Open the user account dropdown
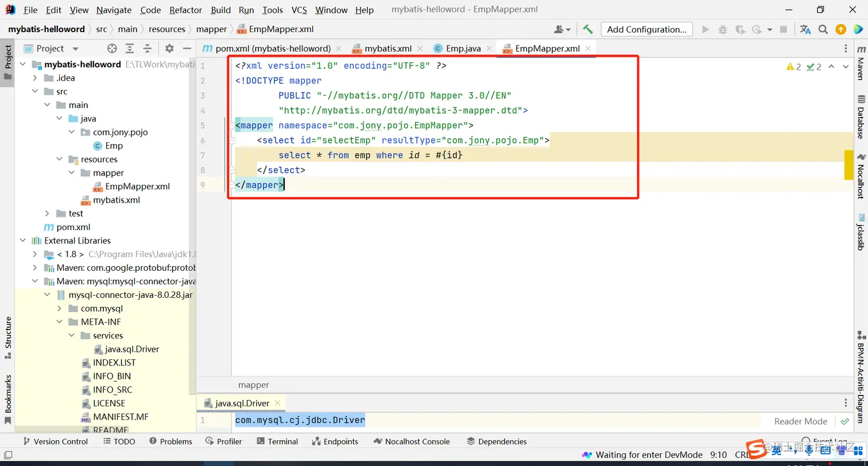Viewport: 868px width, 466px height. (563, 29)
